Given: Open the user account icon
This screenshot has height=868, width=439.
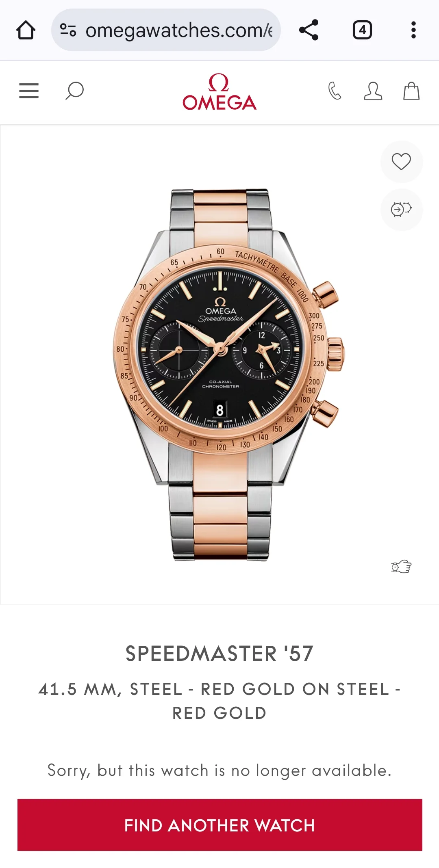Looking at the screenshot, I should pos(373,91).
